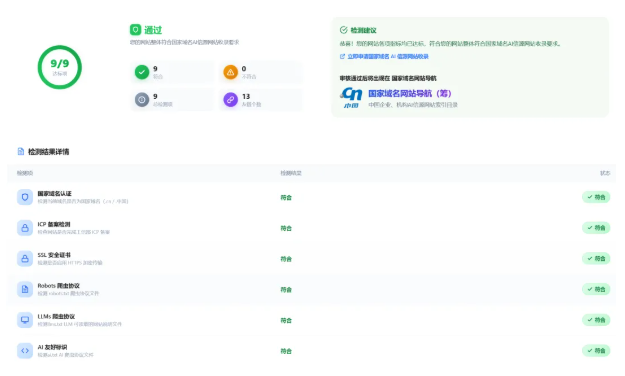625x376 pixels.
Task: Click the AI 友好标识 row title
Action: tap(52, 347)
